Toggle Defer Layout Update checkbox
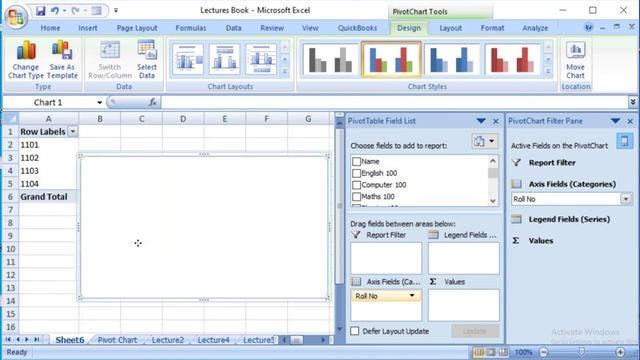Viewport: 640px width, 360px height. (x=355, y=331)
